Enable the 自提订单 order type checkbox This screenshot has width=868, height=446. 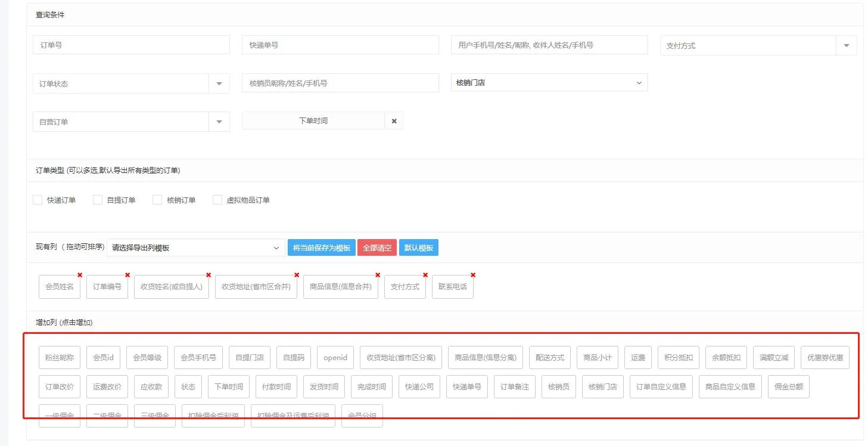[98, 200]
